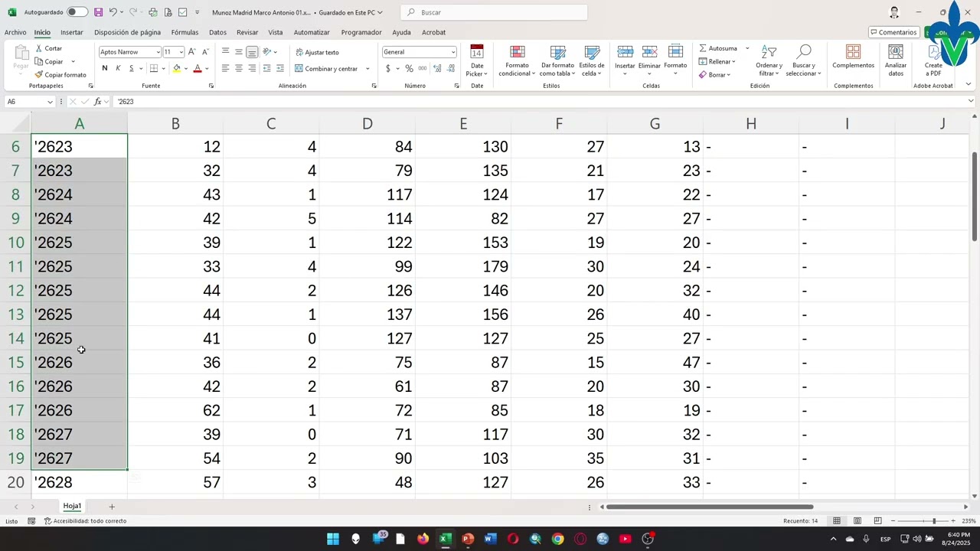Click the font color red swatch
This screenshot has height=551, width=980.
[x=198, y=68]
